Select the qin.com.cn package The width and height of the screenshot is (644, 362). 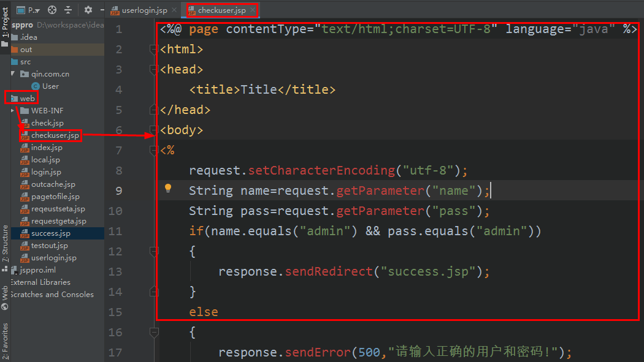50,74
